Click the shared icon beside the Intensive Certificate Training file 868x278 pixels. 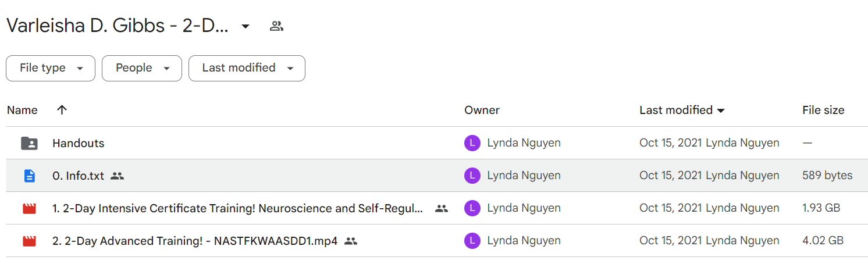tap(442, 208)
